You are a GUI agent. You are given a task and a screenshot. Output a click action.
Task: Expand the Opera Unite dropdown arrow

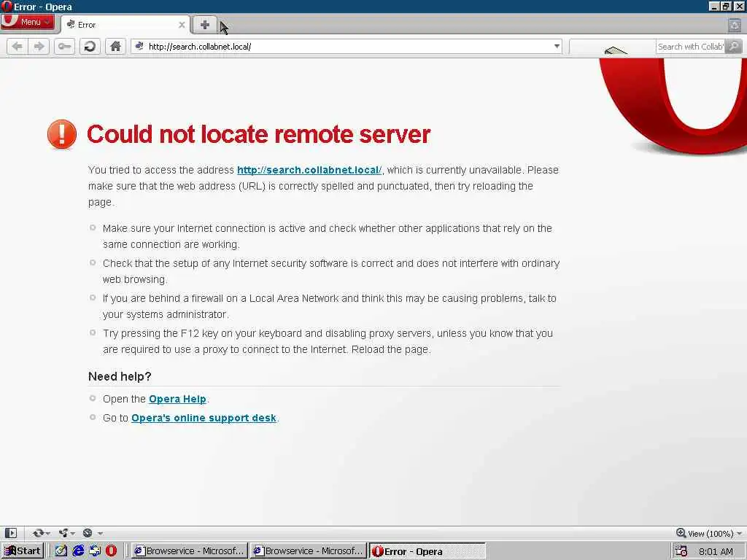tap(73, 533)
